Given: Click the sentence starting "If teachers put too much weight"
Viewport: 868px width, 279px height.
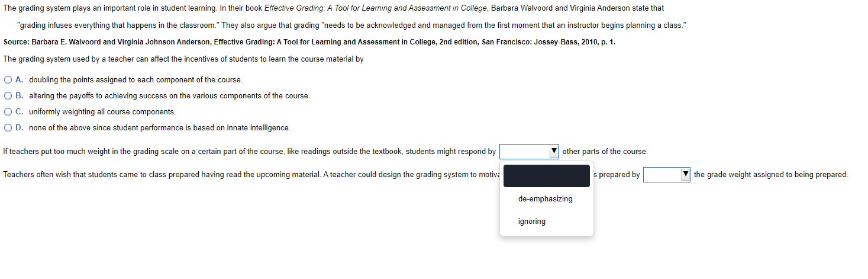Looking at the screenshot, I should (x=250, y=152).
